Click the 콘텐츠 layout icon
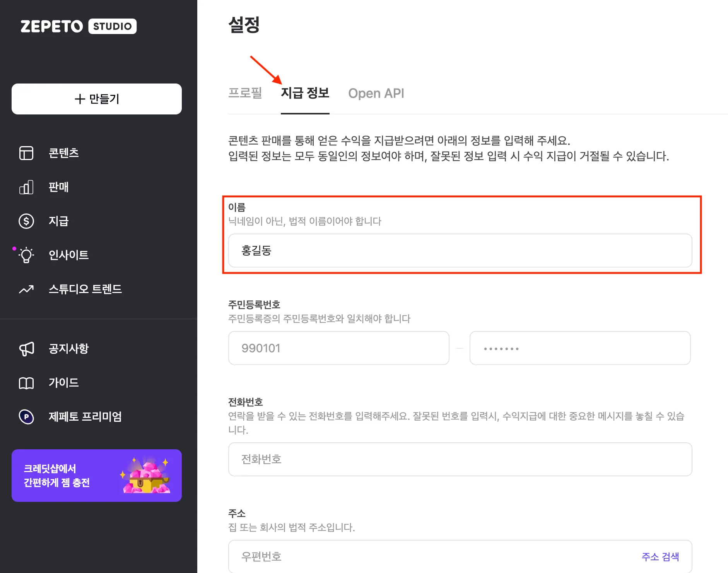728x573 pixels. click(26, 153)
